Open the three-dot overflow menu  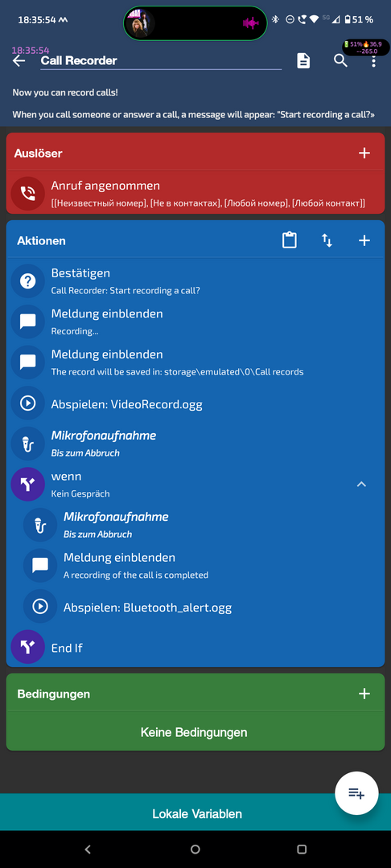coord(374,61)
